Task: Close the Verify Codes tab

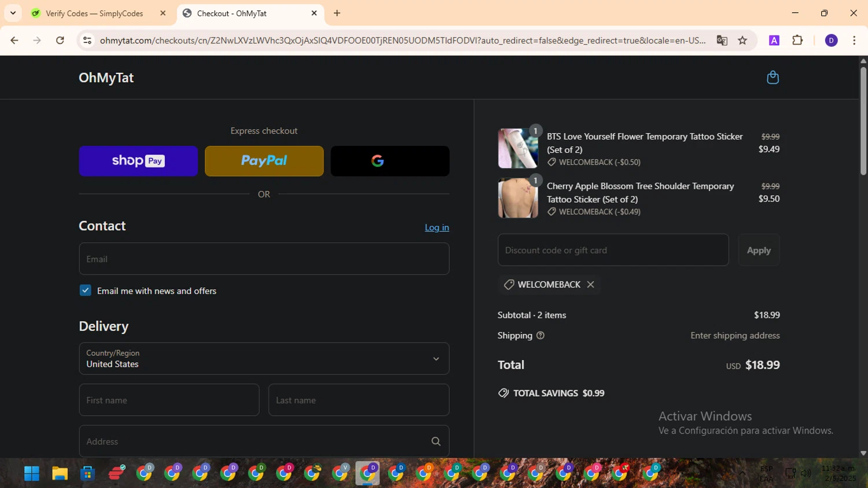Action: [163, 13]
